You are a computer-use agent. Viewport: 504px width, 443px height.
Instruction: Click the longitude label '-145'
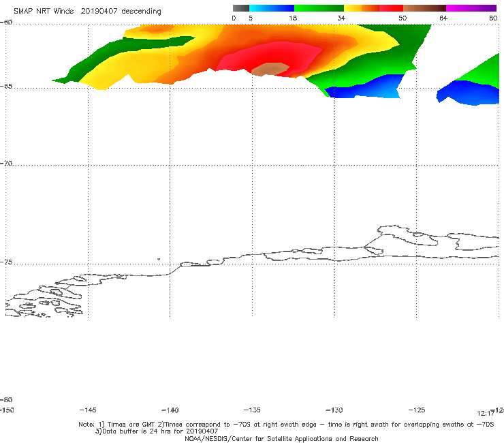88,410
